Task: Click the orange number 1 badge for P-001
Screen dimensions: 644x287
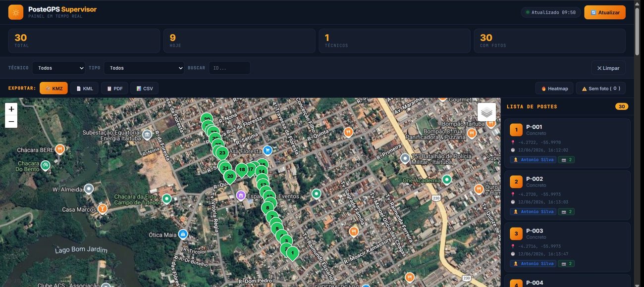Action: click(516, 130)
